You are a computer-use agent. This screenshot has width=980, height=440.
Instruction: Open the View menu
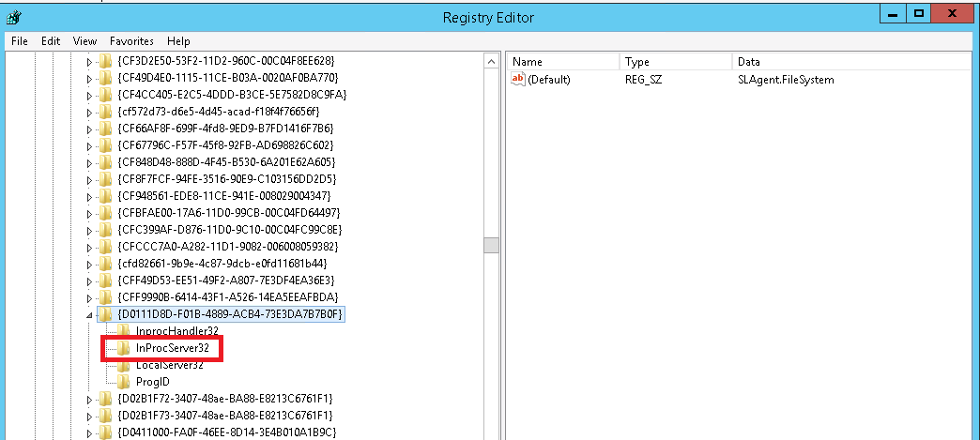click(x=84, y=41)
